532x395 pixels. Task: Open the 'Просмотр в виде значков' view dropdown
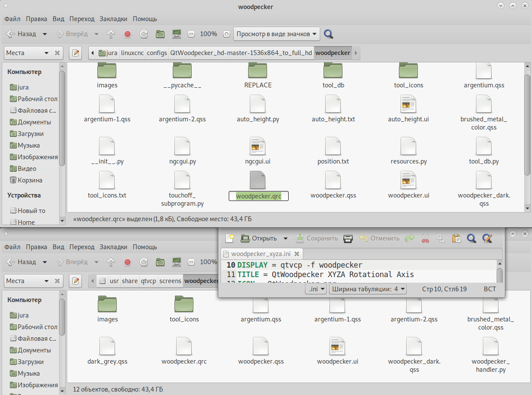(x=277, y=34)
